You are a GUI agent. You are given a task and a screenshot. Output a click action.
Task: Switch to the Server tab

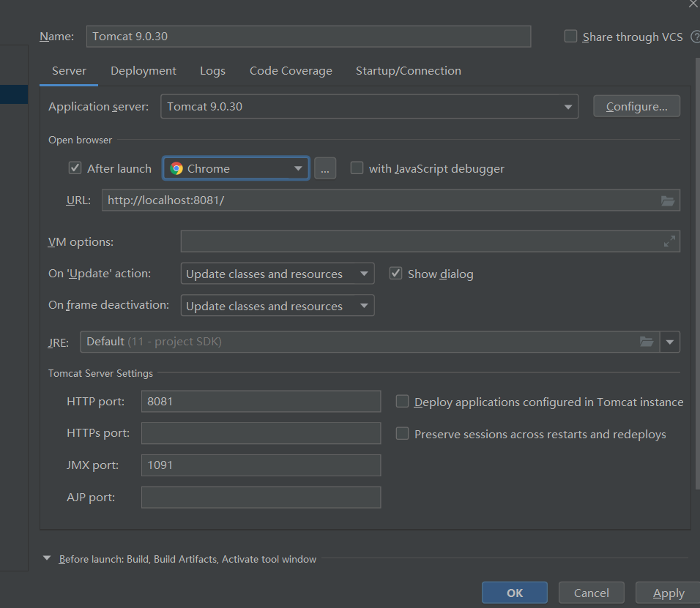point(69,71)
